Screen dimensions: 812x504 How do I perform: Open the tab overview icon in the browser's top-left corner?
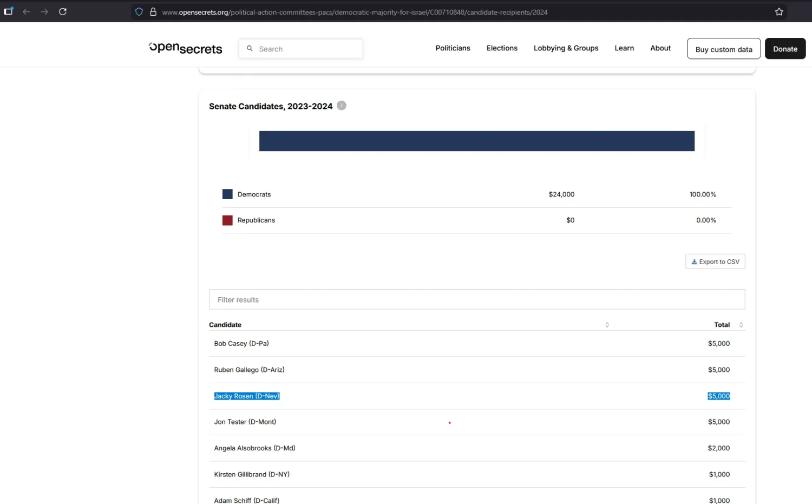pyautogui.click(x=8, y=11)
